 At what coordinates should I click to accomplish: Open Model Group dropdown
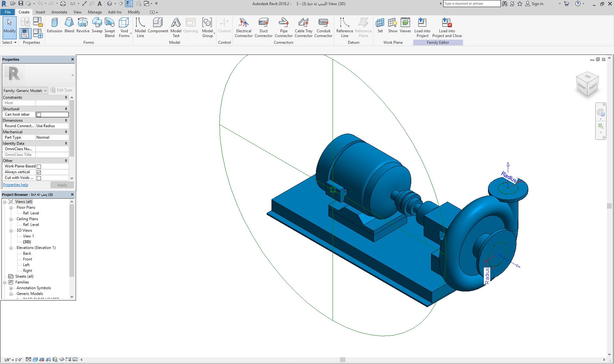208,27
